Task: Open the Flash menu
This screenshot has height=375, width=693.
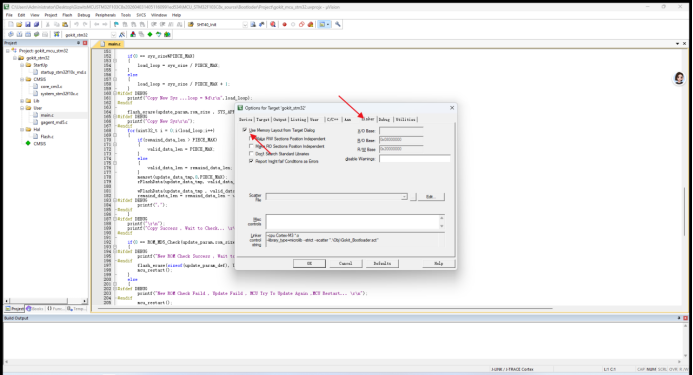Action: 67,15
